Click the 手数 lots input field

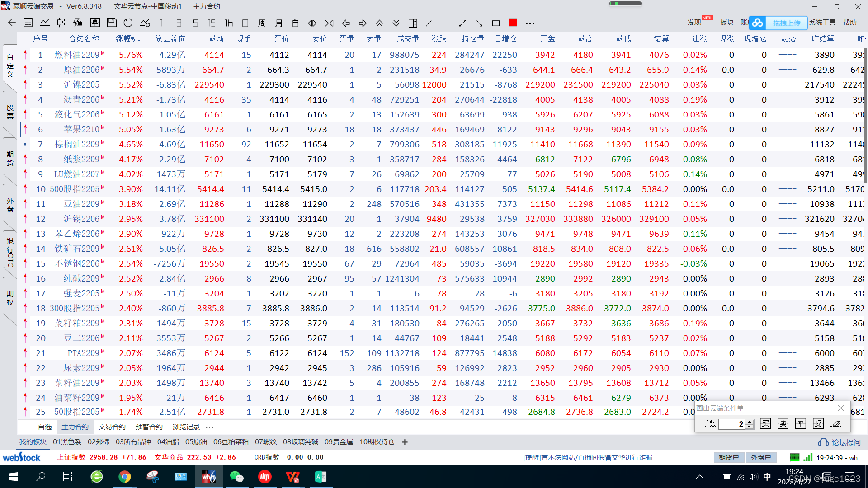pyautogui.click(x=733, y=424)
